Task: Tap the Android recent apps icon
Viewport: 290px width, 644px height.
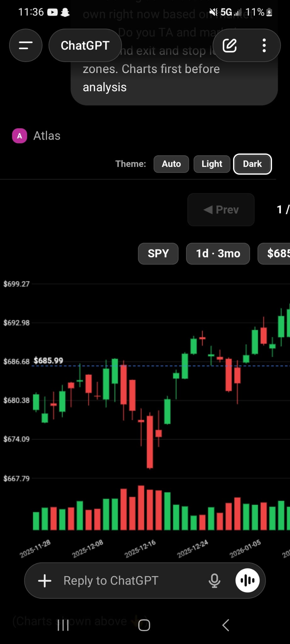Action: pos(63,625)
